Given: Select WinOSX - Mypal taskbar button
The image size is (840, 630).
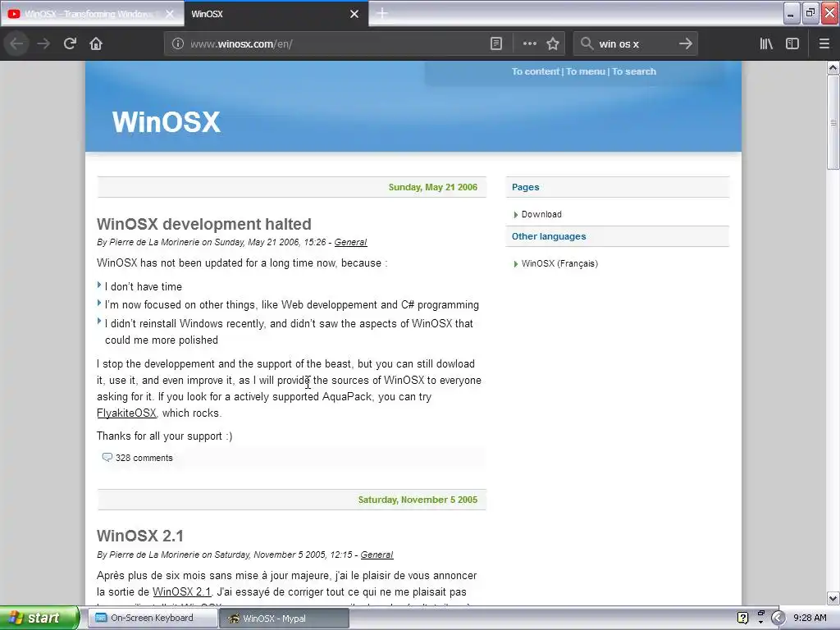Looking at the screenshot, I should pos(284,619).
